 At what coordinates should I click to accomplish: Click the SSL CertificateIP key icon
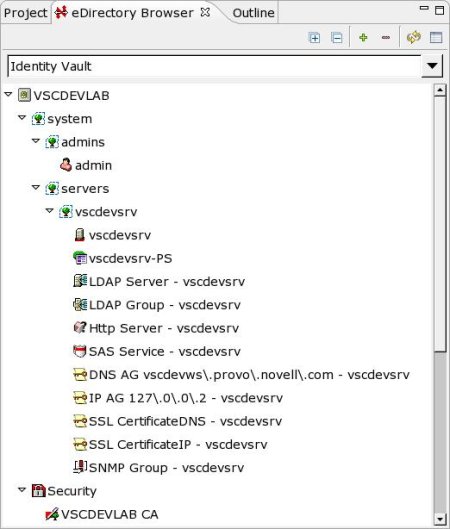(80, 444)
